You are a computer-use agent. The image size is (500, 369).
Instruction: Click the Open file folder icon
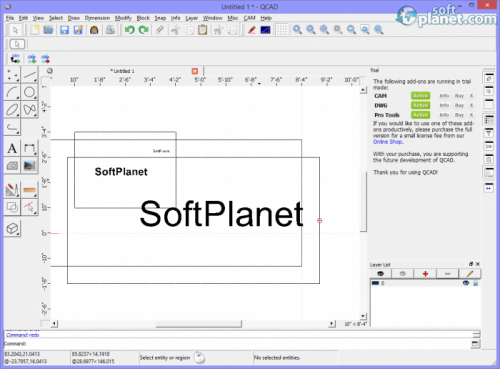pos(48,30)
